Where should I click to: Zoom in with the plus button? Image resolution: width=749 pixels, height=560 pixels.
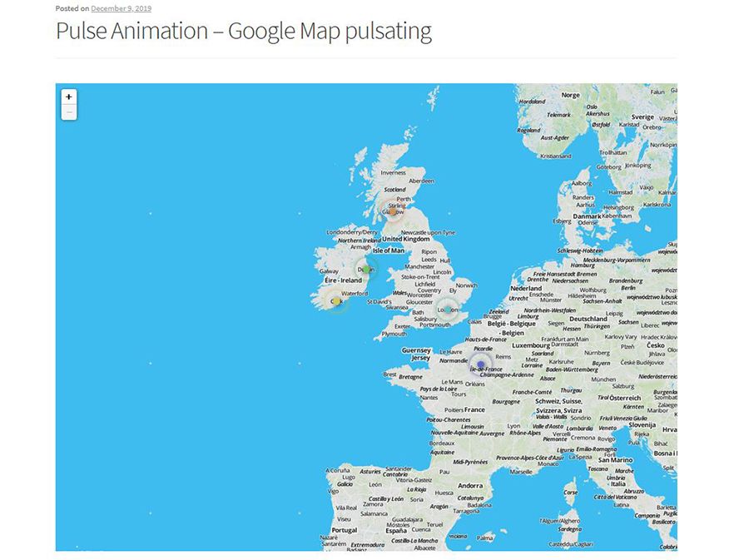(x=69, y=97)
